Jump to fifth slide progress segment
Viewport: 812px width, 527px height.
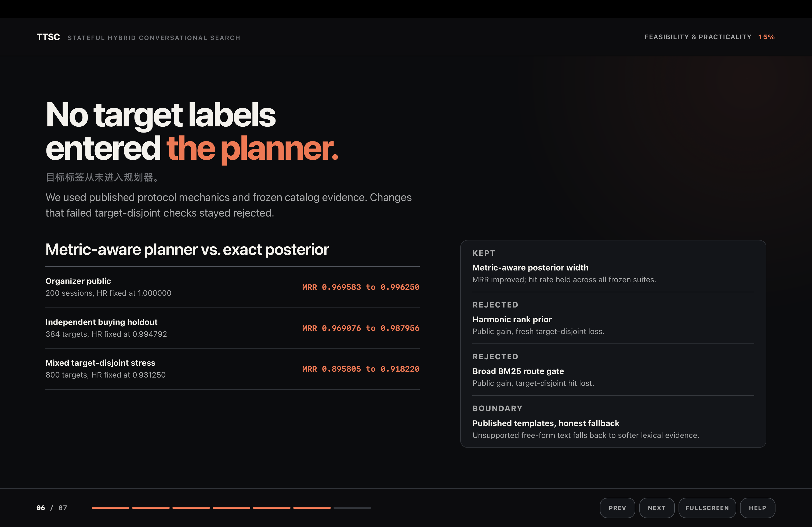tap(271, 508)
